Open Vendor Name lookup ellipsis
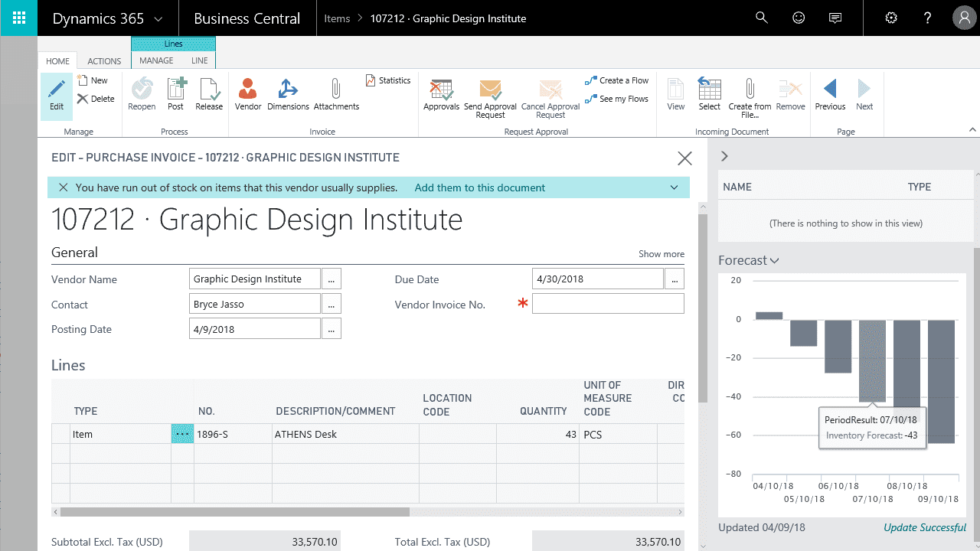Viewport: 980px width, 551px height. click(331, 279)
